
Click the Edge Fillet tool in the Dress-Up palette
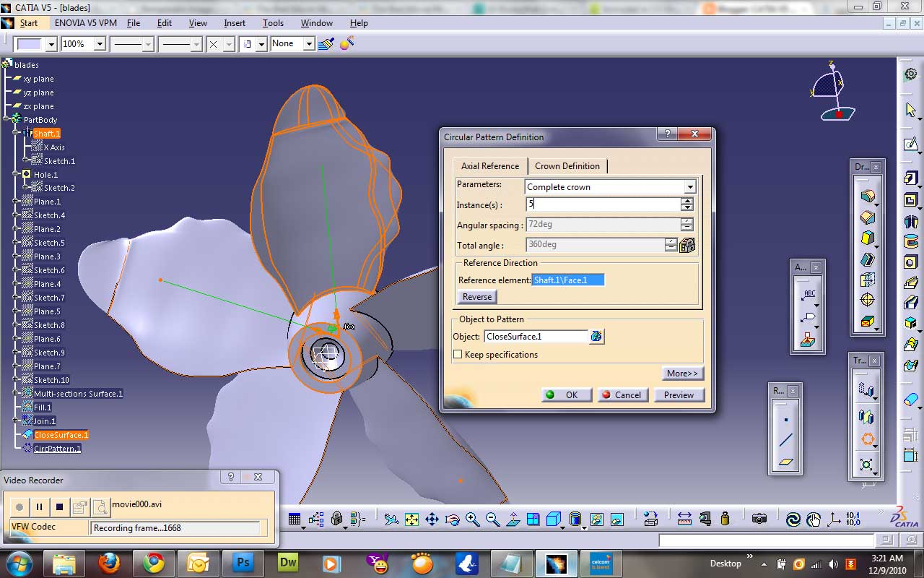(868, 196)
